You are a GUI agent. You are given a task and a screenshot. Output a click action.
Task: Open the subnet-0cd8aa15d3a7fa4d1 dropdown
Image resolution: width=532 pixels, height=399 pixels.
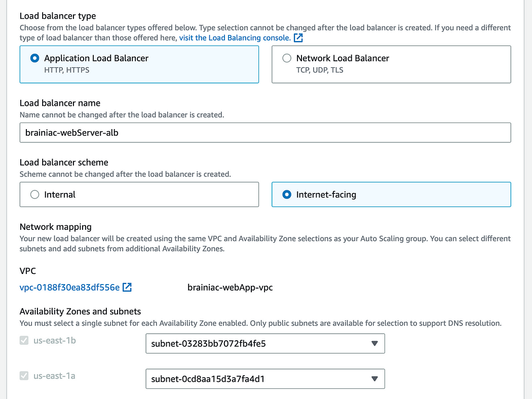[265, 379]
